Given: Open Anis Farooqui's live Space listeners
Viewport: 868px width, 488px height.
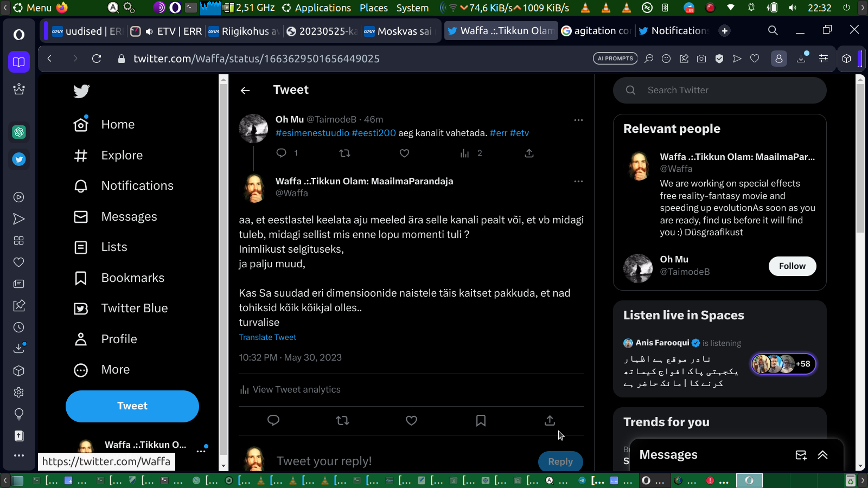Looking at the screenshot, I should point(783,364).
